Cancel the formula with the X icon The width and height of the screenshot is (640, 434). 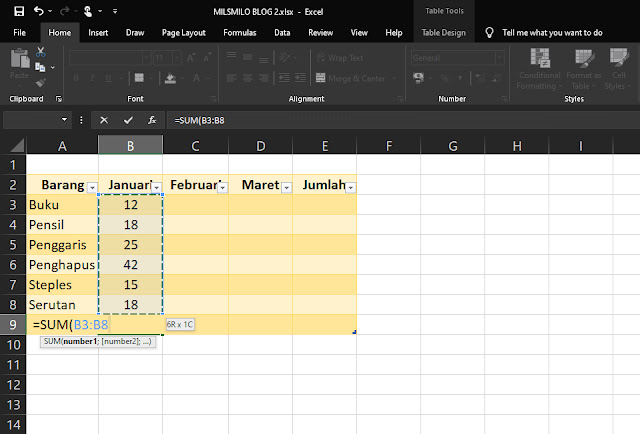point(104,120)
